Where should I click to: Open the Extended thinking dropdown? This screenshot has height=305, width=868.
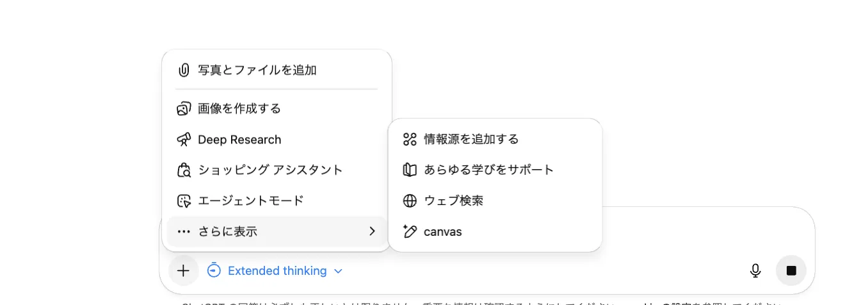click(x=277, y=271)
